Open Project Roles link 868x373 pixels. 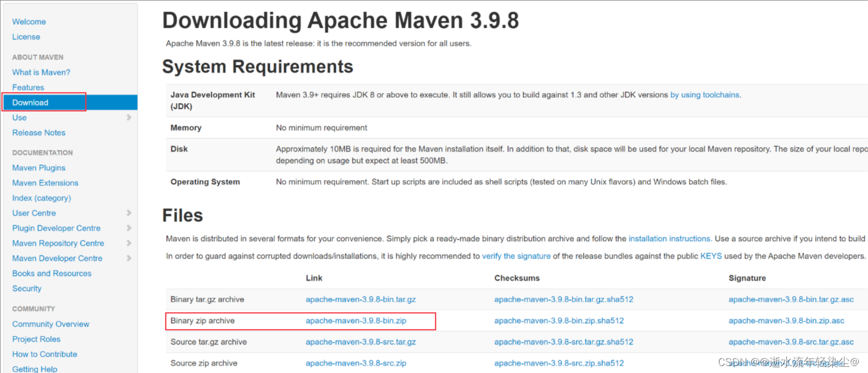(x=36, y=339)
